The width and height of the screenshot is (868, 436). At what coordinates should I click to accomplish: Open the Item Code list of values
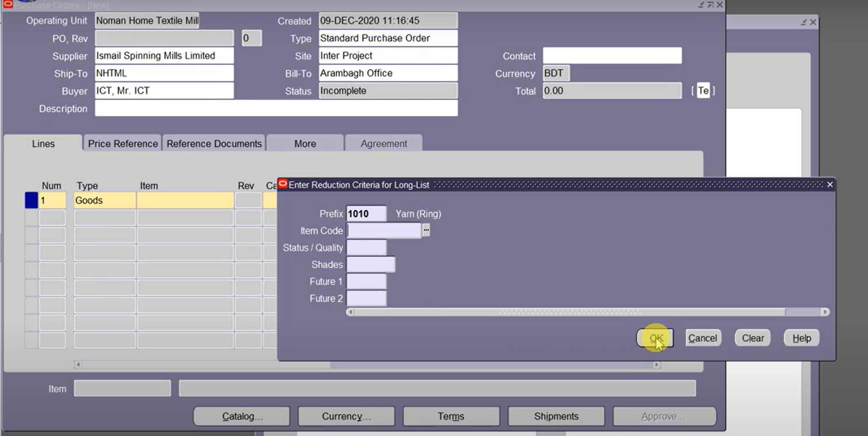(426, 230)
